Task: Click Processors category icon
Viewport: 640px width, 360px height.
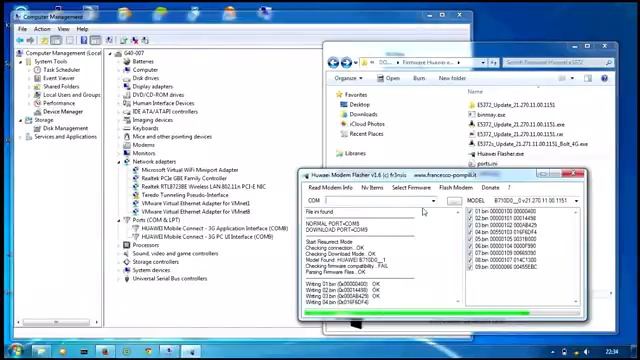Action: pos(127,245)
